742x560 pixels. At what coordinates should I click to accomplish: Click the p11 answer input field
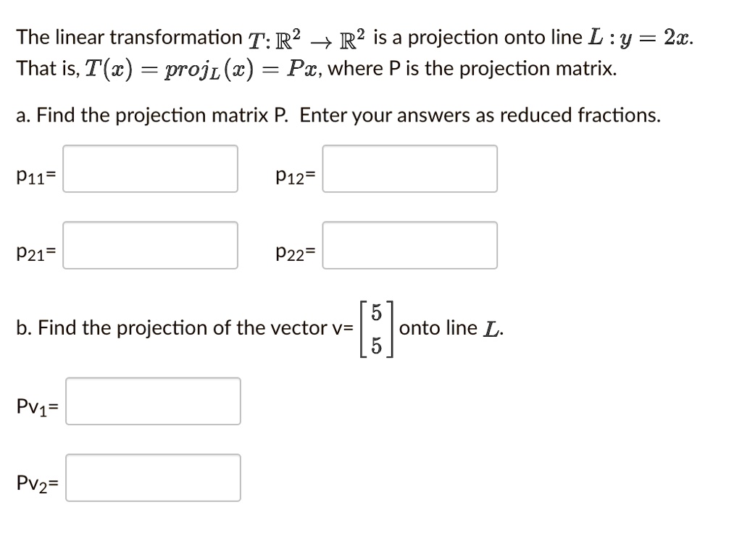(x=150, y=169)
